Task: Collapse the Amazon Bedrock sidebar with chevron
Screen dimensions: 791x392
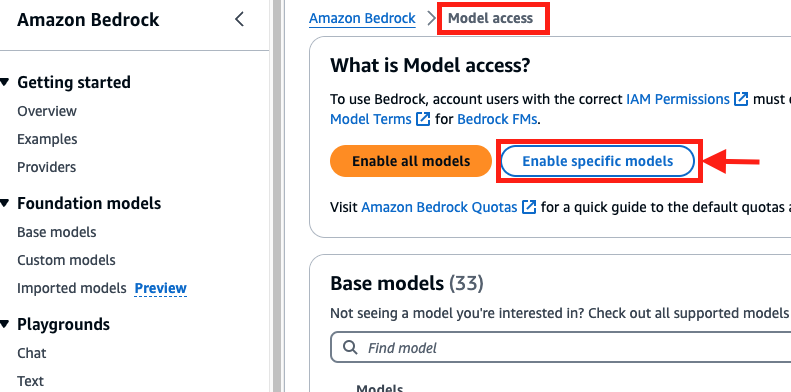Action: point(239,20)
